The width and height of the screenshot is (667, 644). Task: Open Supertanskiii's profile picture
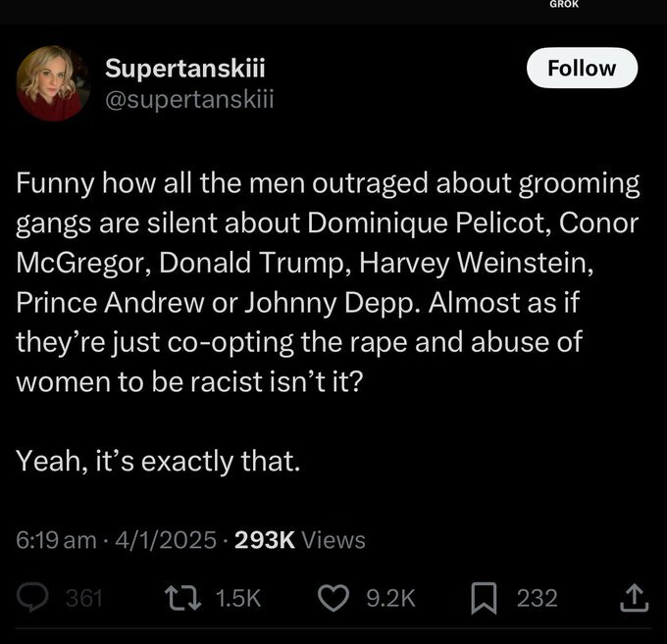53,83
